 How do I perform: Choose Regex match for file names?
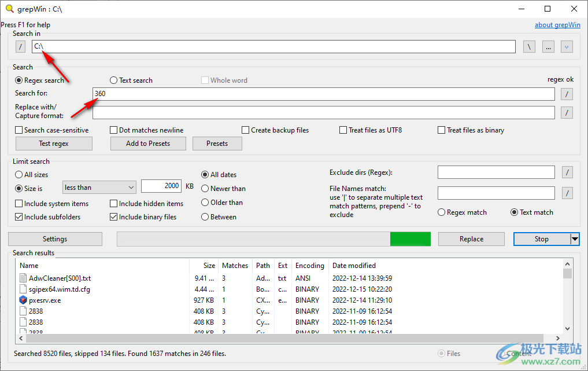point(462,212)
